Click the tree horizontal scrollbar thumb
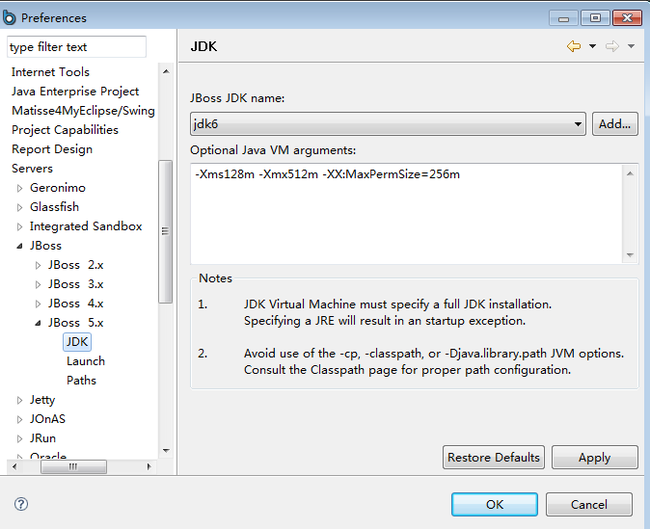 (x=73, y=467)
